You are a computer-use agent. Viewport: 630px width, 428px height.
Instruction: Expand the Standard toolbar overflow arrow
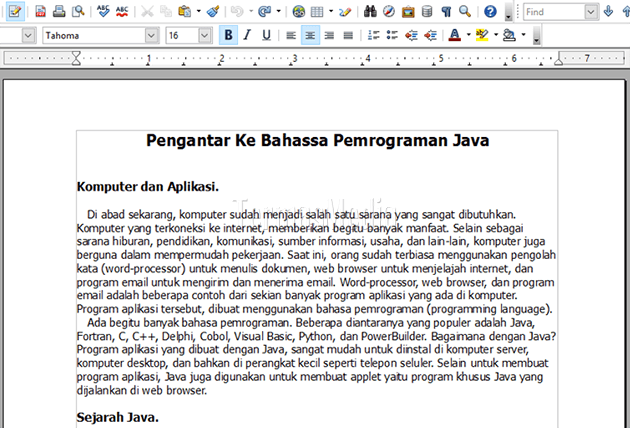[508, 12]
